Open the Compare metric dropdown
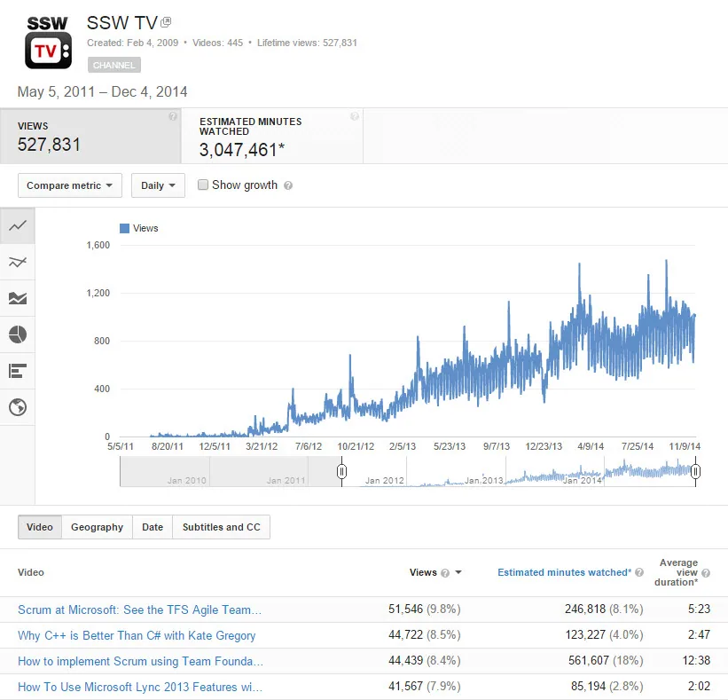Screen dimensions: 728x700 pos(70,185)
